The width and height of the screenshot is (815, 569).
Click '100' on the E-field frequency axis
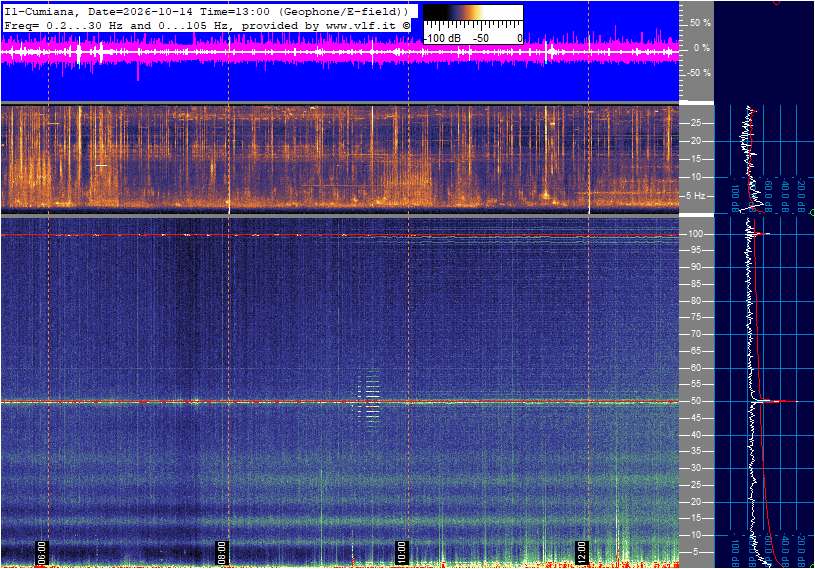pos(695,234)
